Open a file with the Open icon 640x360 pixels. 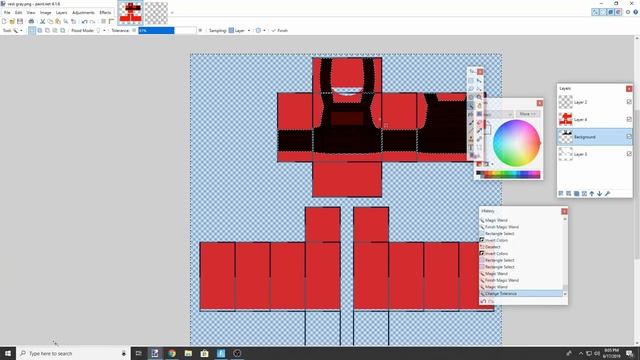click(x=12, y=21)
